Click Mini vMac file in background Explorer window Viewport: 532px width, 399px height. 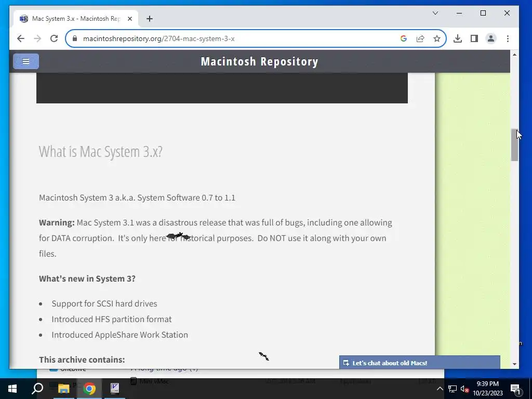150,381
